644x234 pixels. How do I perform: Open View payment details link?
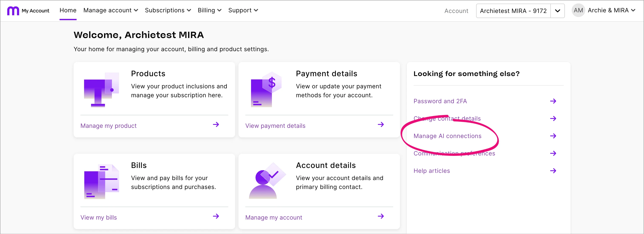[x=275, y=125]
